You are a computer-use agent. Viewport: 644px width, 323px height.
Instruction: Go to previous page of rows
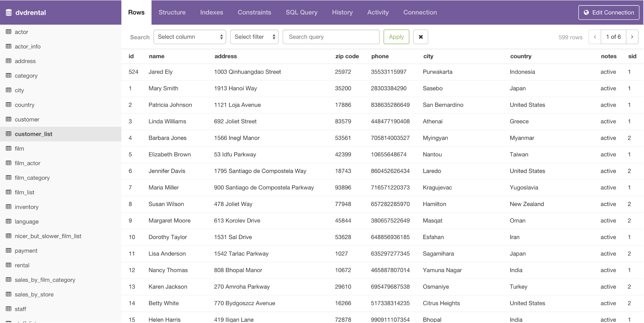[x=595, y=37]
